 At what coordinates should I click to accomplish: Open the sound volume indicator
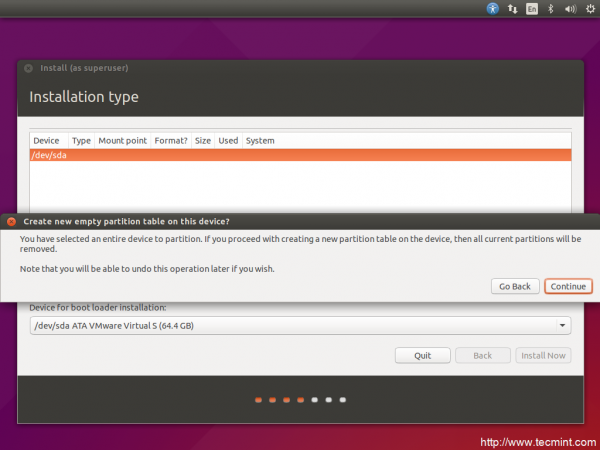click(570, 8)
